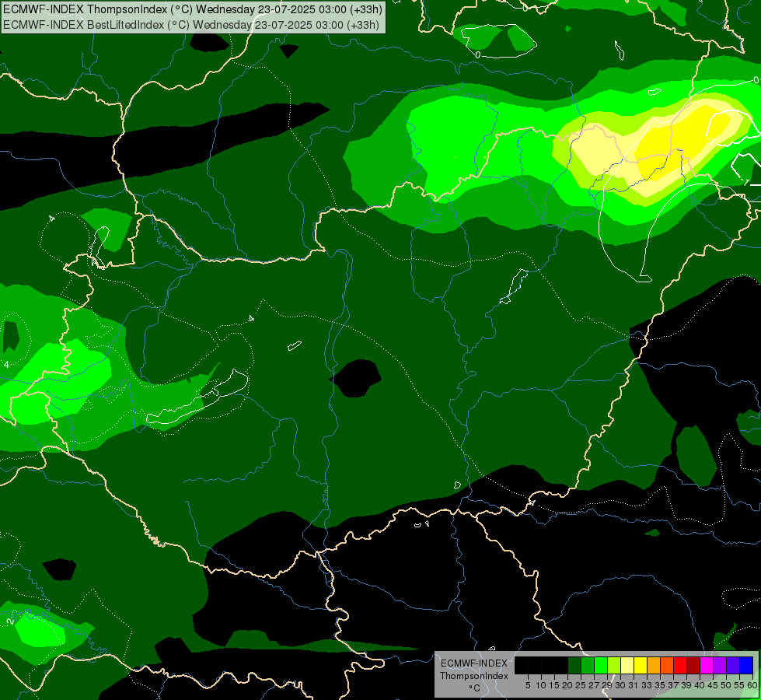Click the legend value '60'
Screen dimensions: 761x700
pos(752,685)
